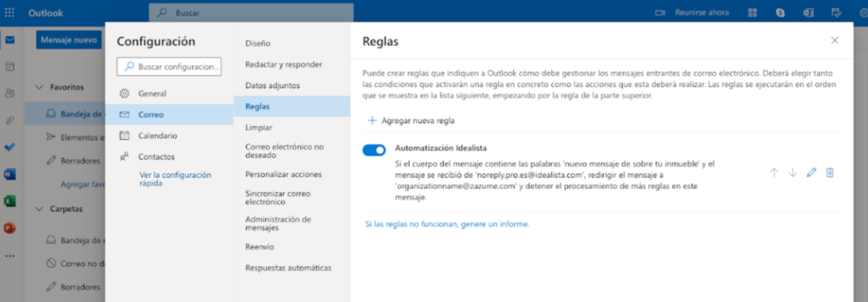Show more apps in the left rail
Screen dimensions: 868x302
(x=9, y=255)
